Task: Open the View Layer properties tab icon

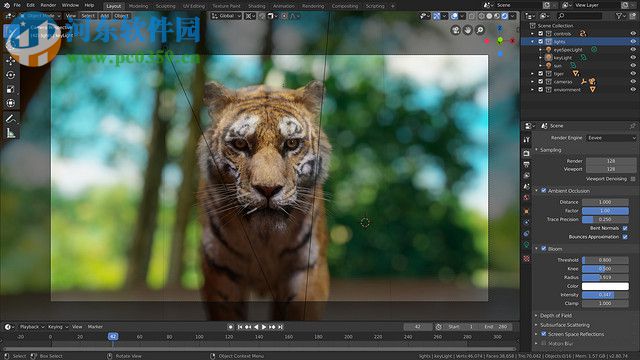Action: point(527,175)
